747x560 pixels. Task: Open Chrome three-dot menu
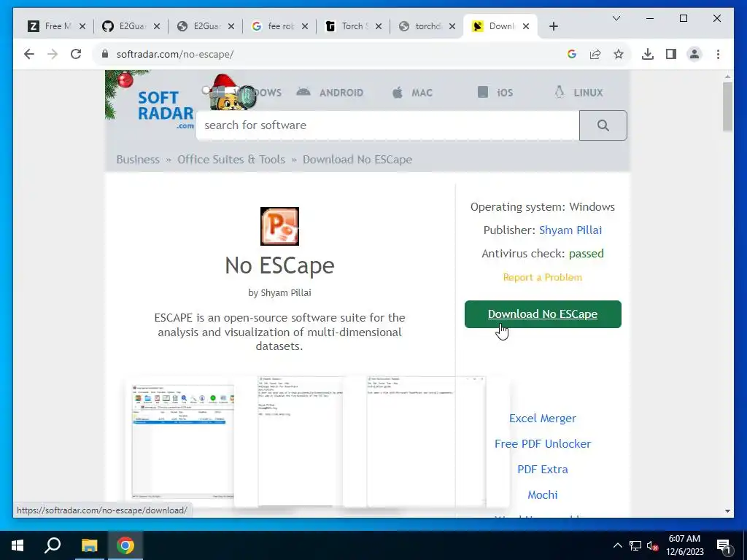click(x=718, y=54)
